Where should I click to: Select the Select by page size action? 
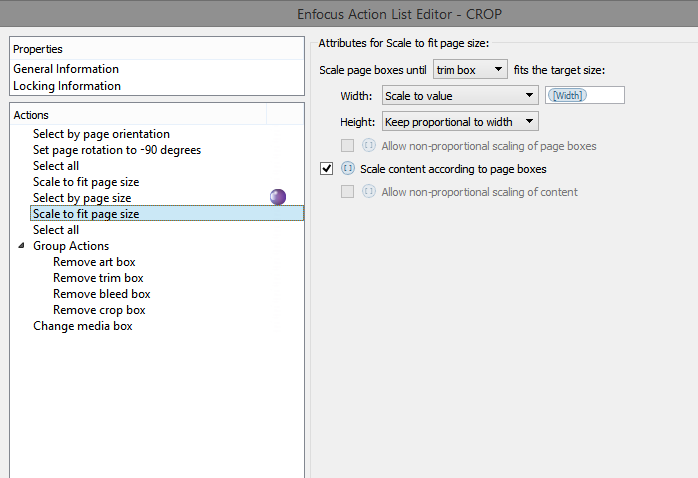click(x=82, y=198)
